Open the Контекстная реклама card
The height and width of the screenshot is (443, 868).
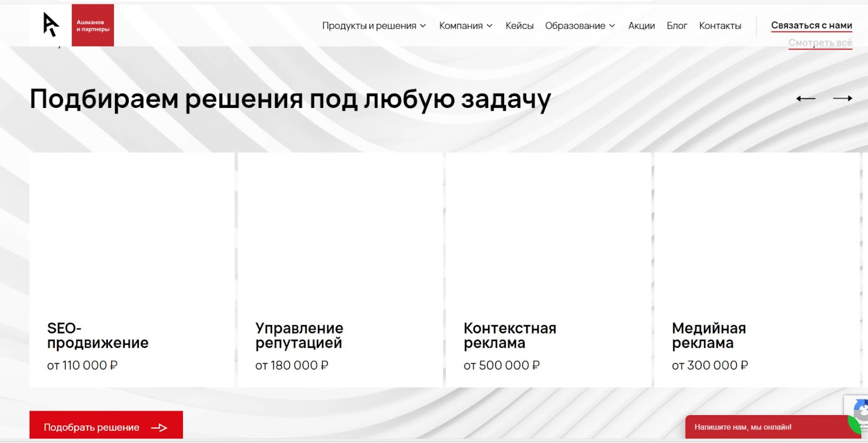(x=548, y=270)
